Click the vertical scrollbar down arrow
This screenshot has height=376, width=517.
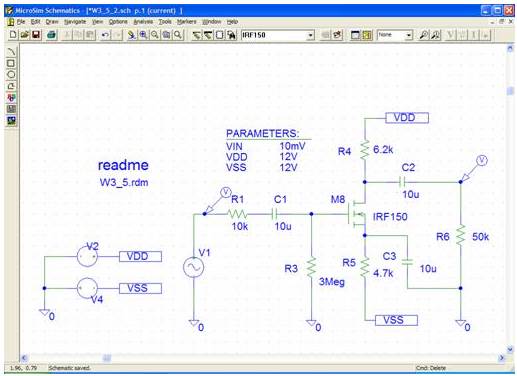point(510,349)
